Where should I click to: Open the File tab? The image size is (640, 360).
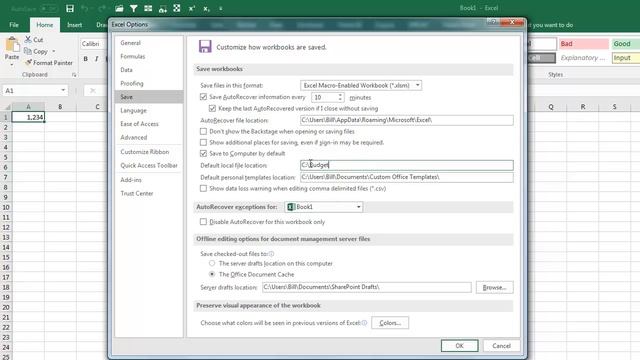14,25
